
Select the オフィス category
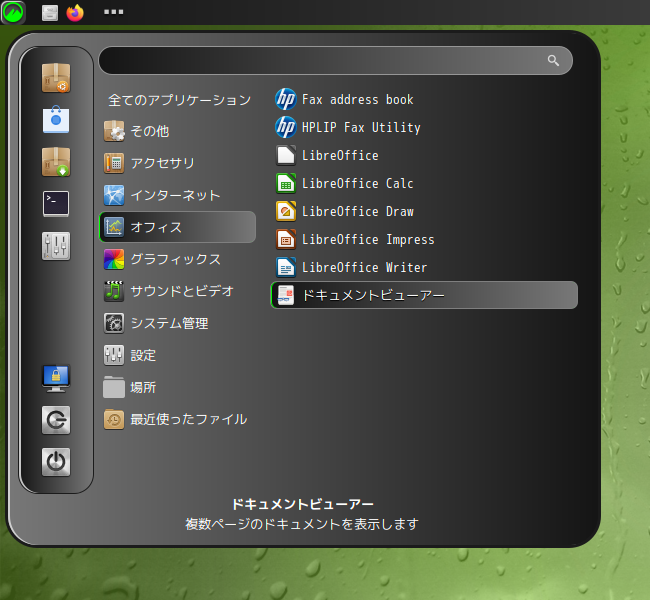coord(178,227)
